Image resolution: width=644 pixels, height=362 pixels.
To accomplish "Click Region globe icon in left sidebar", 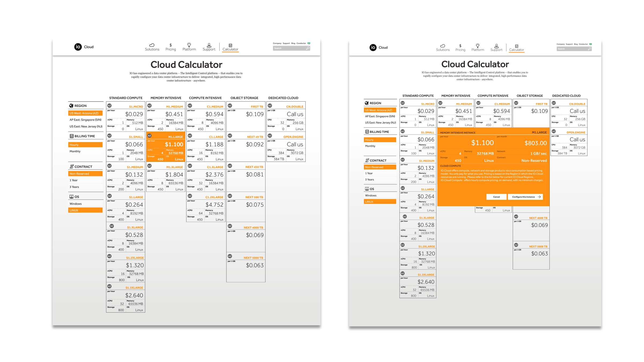I will (71, 106).
